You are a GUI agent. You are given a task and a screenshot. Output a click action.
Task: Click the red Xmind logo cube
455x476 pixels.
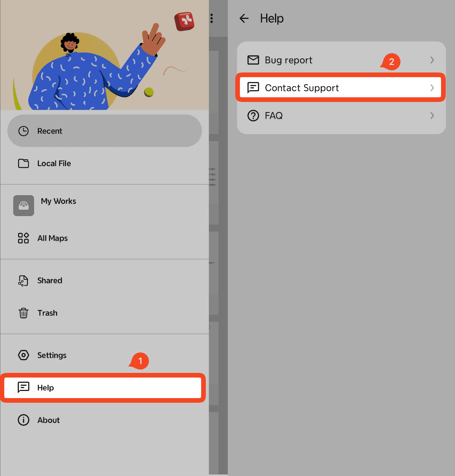tap(184, 21)
